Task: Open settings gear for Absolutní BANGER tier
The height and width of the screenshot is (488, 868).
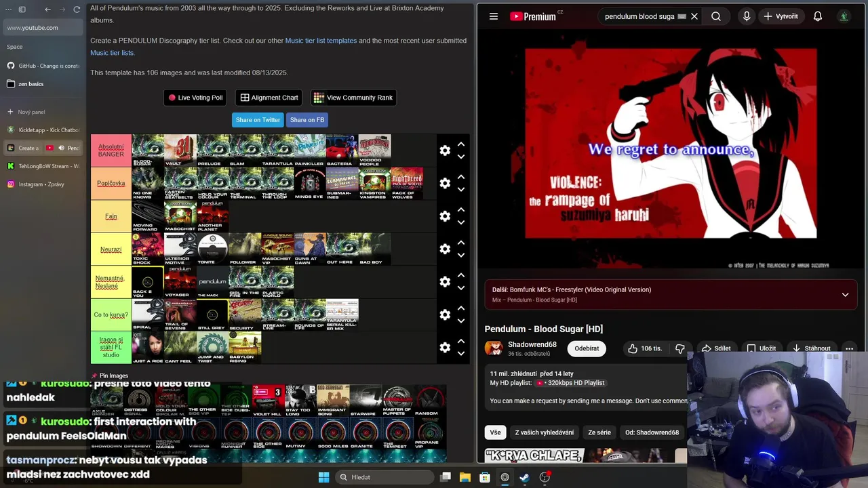Action: click(445, 150)
